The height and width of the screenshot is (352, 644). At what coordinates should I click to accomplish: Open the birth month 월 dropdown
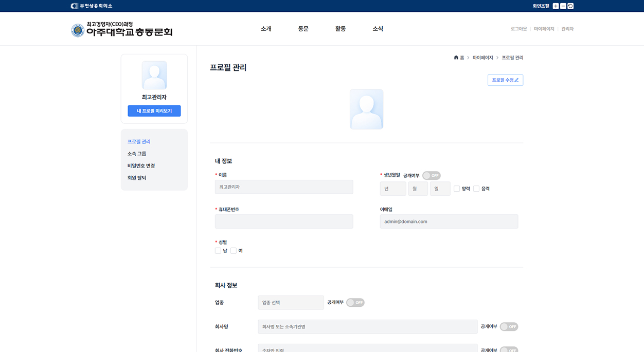click(x=418, y=189)
